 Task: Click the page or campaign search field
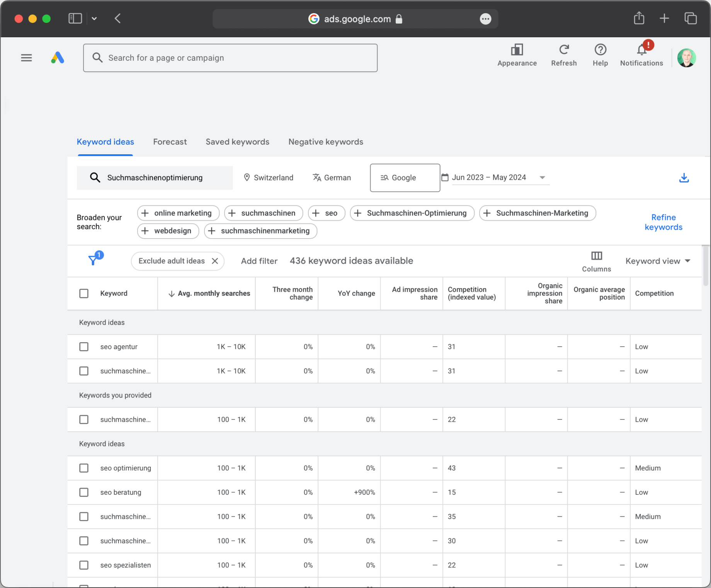(230, 58)
